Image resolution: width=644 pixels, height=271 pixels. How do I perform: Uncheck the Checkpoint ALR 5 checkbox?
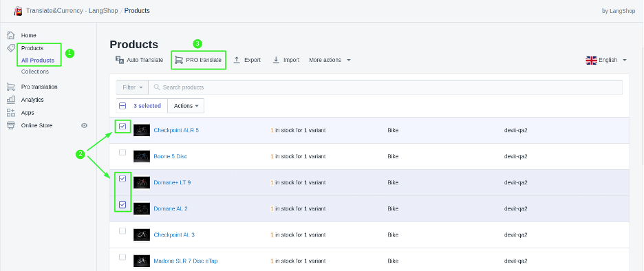(x=122, y=127)
